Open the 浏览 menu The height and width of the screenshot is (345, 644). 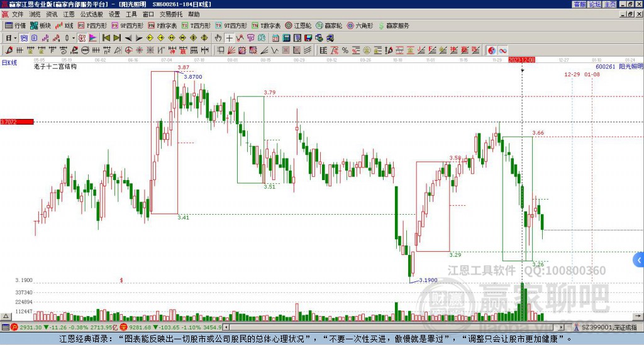(35, 14)
